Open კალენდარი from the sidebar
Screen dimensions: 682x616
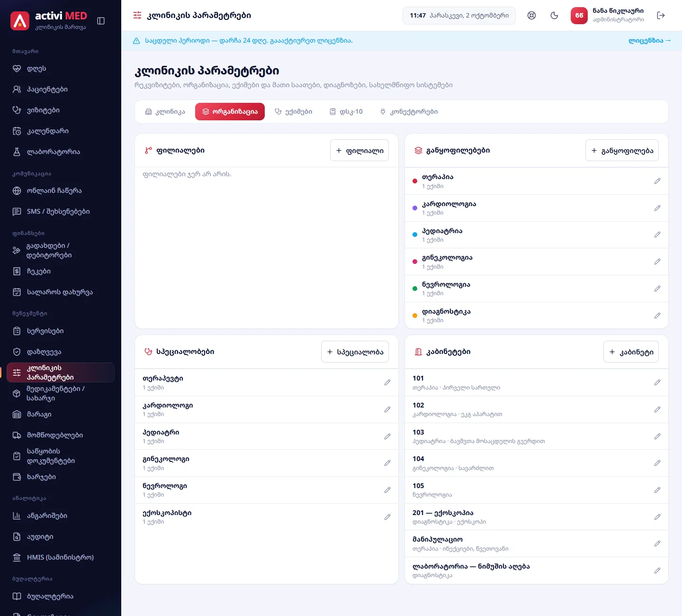coord(61,131)
